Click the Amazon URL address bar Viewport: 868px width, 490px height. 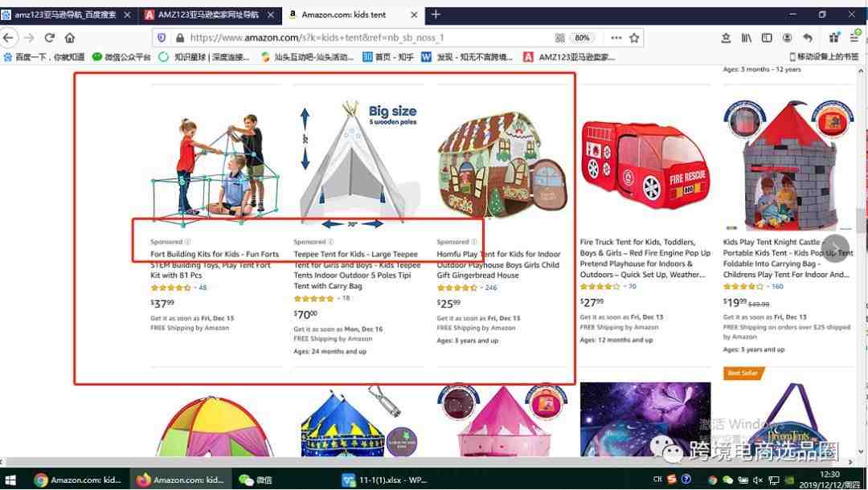tap(366, 38)
